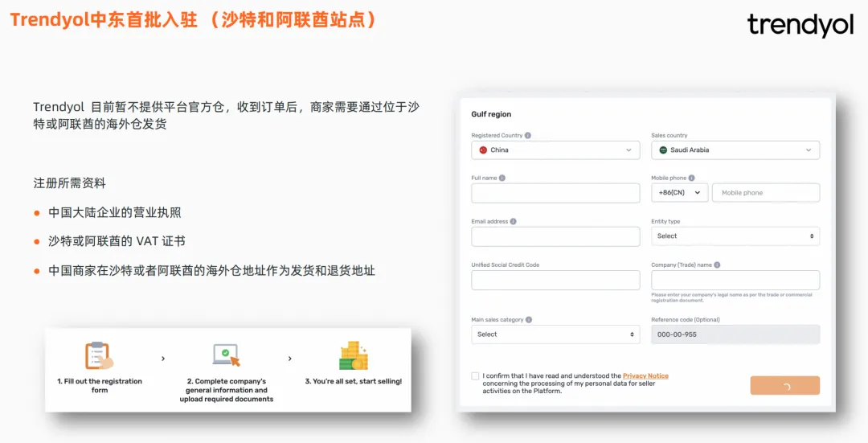The height and width of the screenshot is (443, 868).
Task: Open the +86(CN) country code dropdown
Action: tap(679, 193)
